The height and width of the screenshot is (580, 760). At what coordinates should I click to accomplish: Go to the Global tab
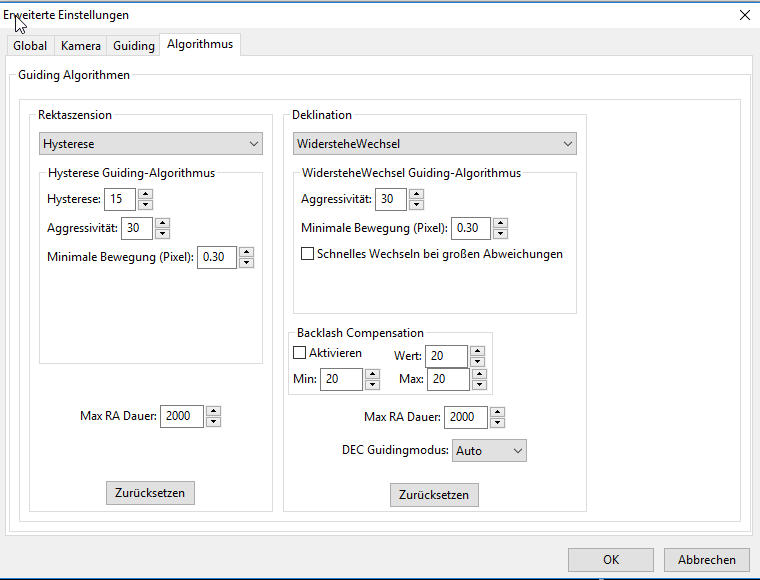[x=30, y=46]
